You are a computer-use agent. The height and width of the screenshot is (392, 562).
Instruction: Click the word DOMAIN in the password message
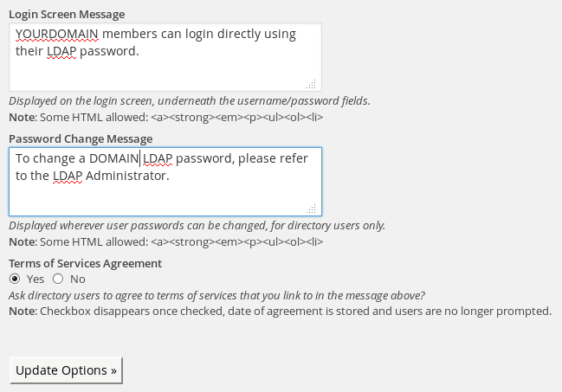(114, 158)
